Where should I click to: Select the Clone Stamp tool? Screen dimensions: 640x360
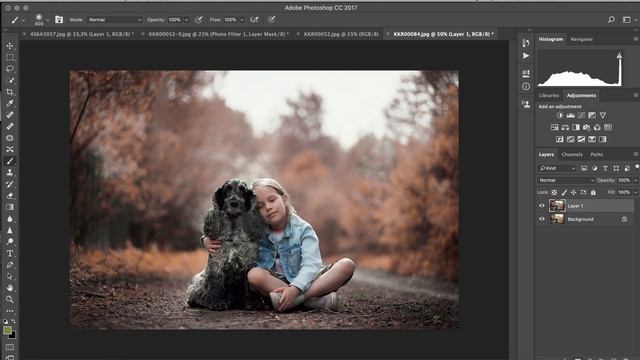click(x=10, y=172)
